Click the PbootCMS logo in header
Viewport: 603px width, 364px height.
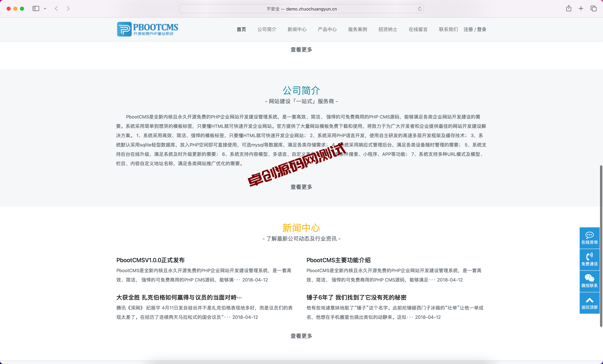pyautogui.click(x=148, y=29)
